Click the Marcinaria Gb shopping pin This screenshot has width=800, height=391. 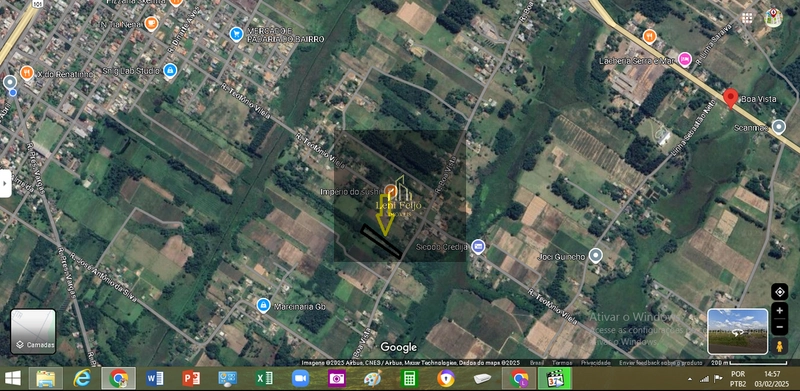click(x=263, y=305)
